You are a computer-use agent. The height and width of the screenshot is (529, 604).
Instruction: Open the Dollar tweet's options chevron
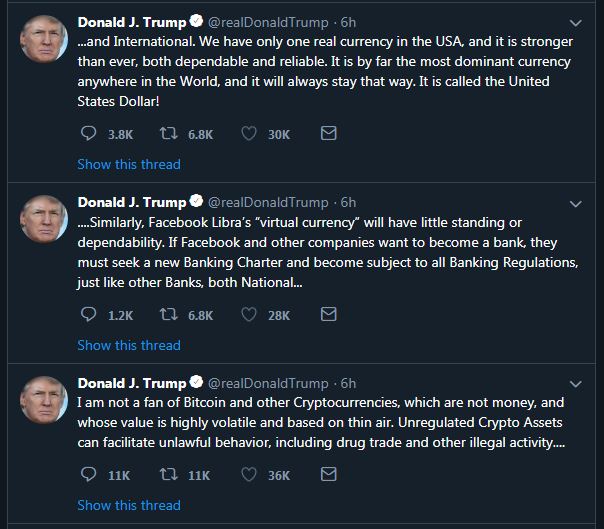pyautogui.click(x=575, y=22)
